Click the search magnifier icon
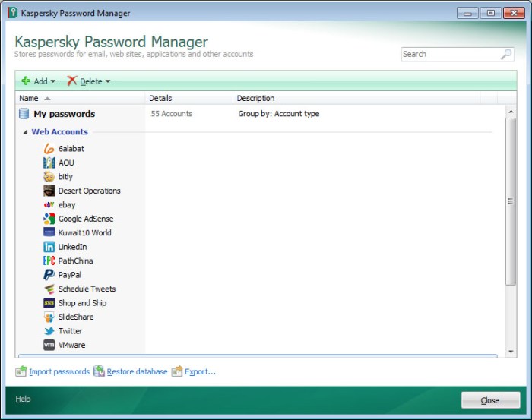The width and height of the screenshot is (532, 420). [x=506, y=54]
